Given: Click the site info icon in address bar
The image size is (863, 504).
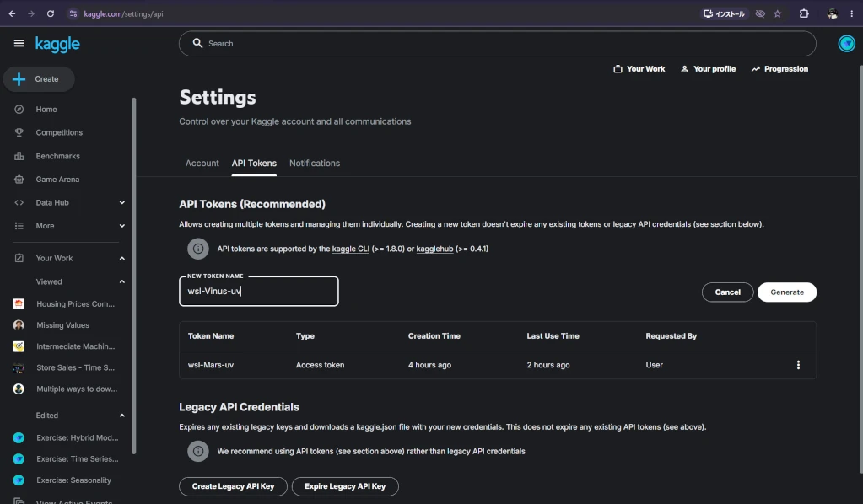Looking at the screenshot, I should click(x=73, y=13).
